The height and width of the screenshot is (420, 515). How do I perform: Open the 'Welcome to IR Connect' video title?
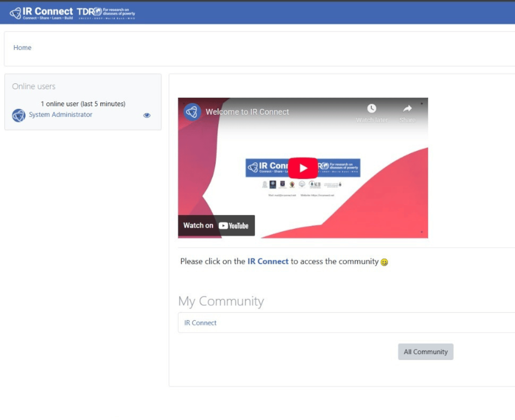(x=247, y=112)
